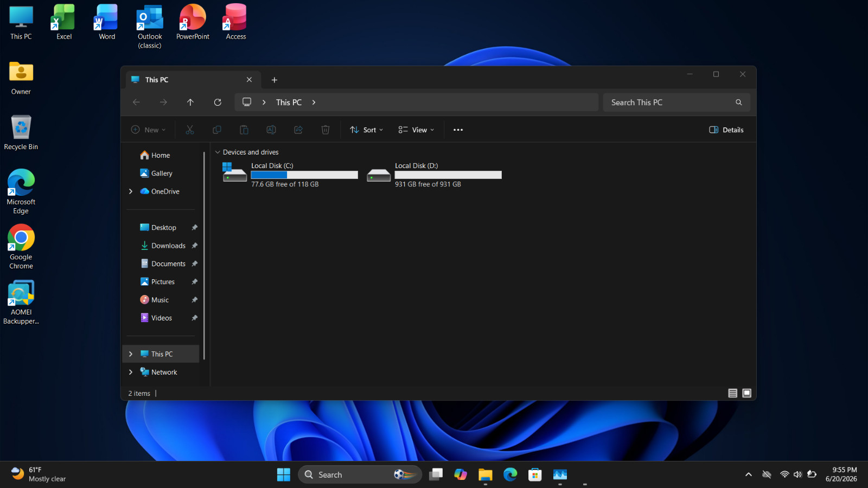Switch to details list view in status bar

coord(732,393)
